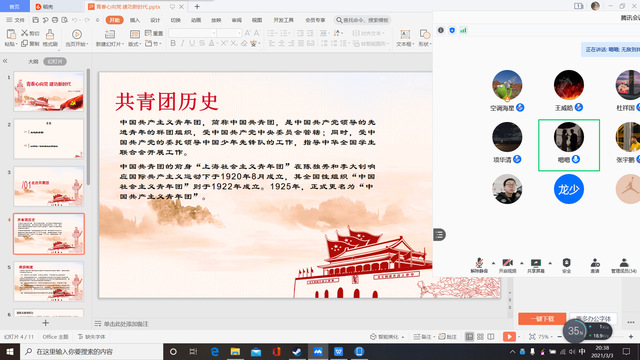
Task: Click the search commands input field
Action: [363, 20]
